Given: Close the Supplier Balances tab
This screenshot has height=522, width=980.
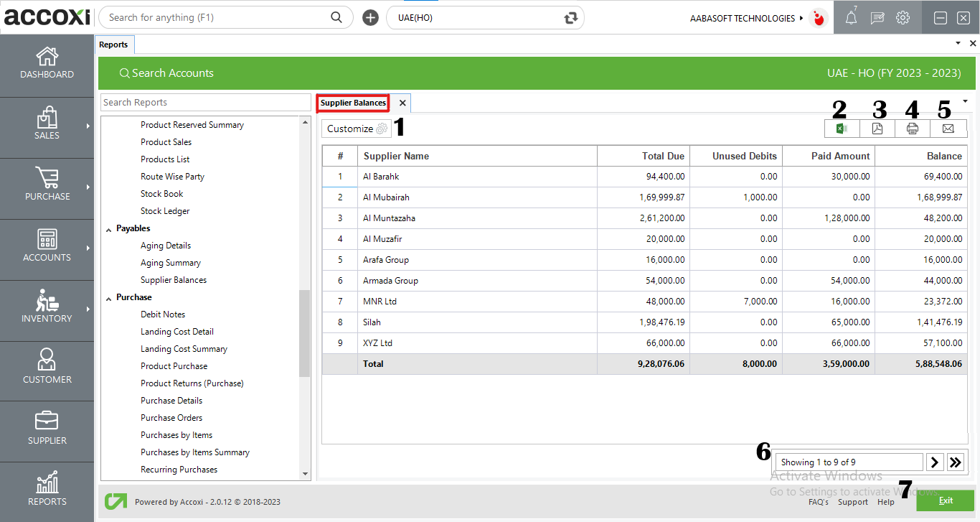Looking at the screenshot, I should (402, 103).
